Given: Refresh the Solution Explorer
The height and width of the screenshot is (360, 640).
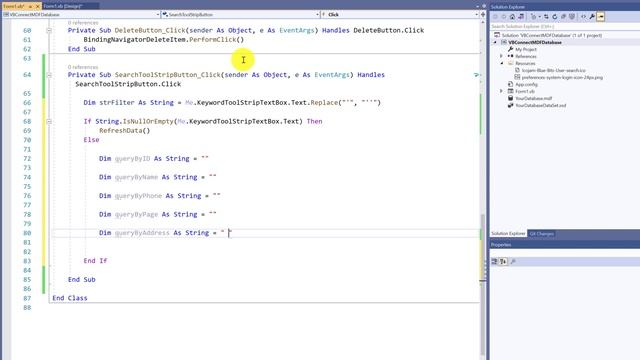Looking at the screenshot, I should coord(555,17).
